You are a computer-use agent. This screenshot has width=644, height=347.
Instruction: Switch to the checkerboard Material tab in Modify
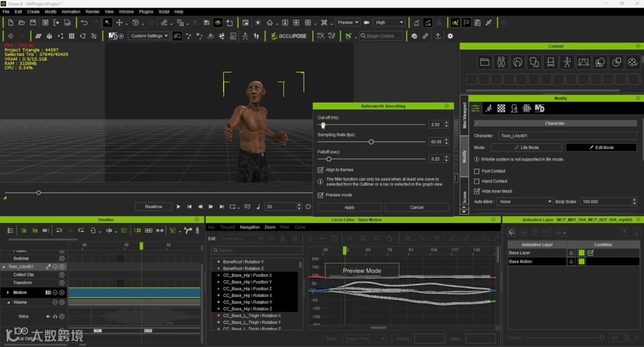tap(501, 109)
